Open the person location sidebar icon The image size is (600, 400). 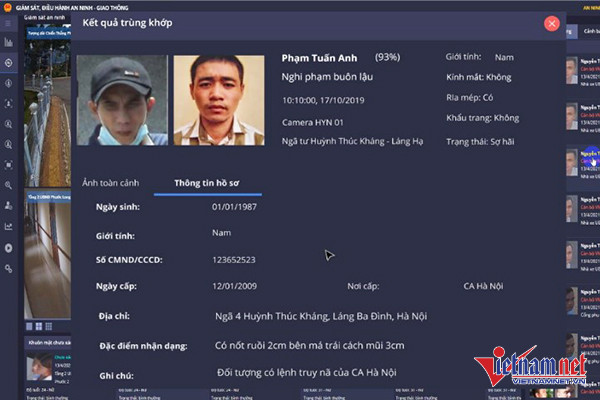pos(8,206)
